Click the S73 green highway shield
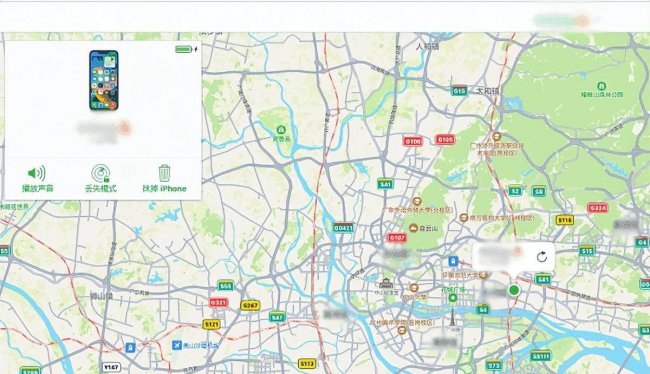Viewport: 650px width, 374px height. coord(494,365)
